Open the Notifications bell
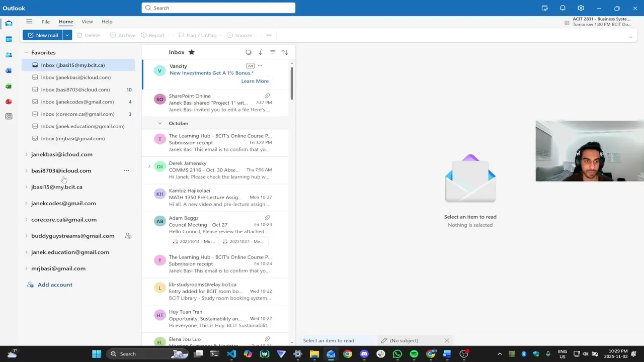644x362 pixels. tap(562, 8)
